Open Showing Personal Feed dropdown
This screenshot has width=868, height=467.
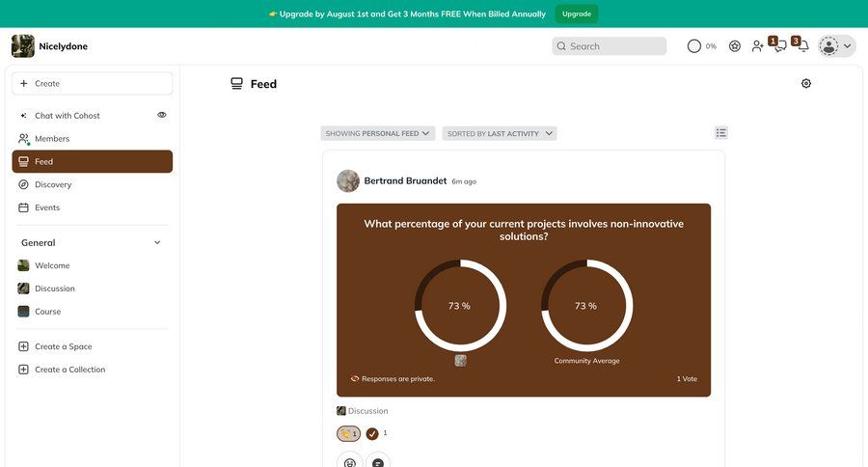coord(377,133)
